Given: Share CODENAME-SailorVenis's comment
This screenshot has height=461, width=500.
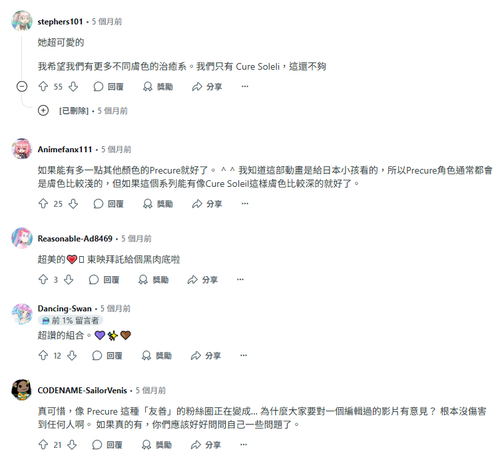Looking at the screenshot, I should (x=206, y=445).
